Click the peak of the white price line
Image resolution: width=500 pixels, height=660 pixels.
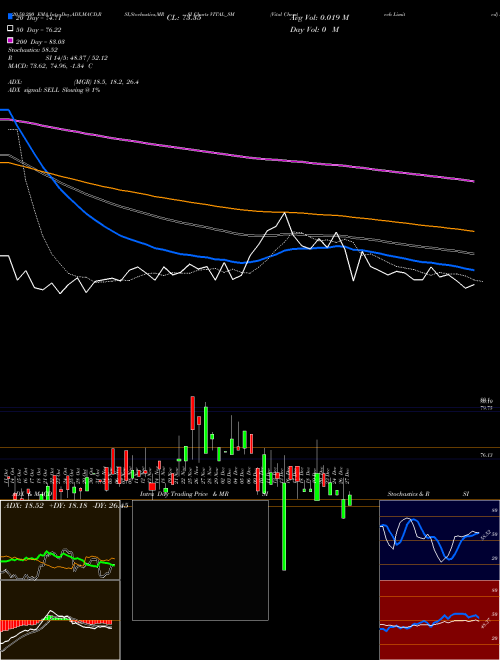(285, 213)
